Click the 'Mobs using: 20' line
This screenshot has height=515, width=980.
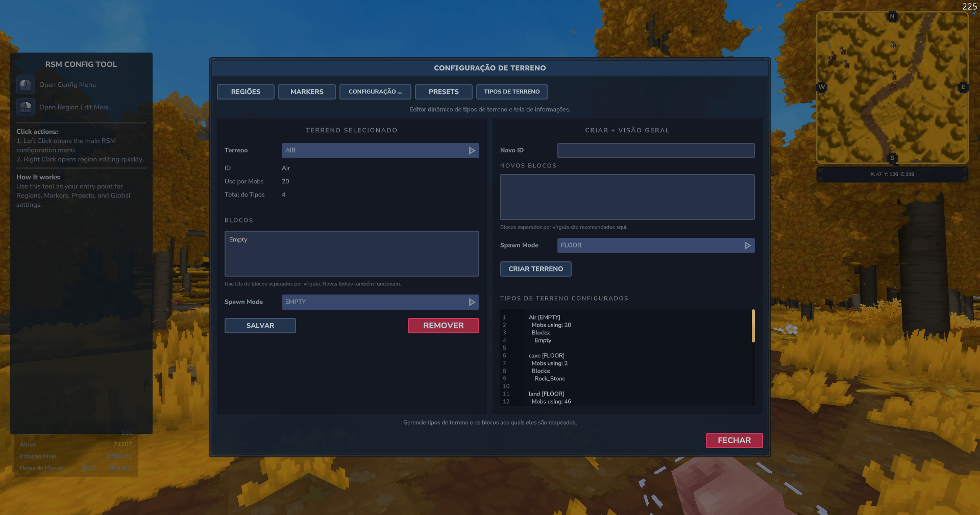(551, 325)
